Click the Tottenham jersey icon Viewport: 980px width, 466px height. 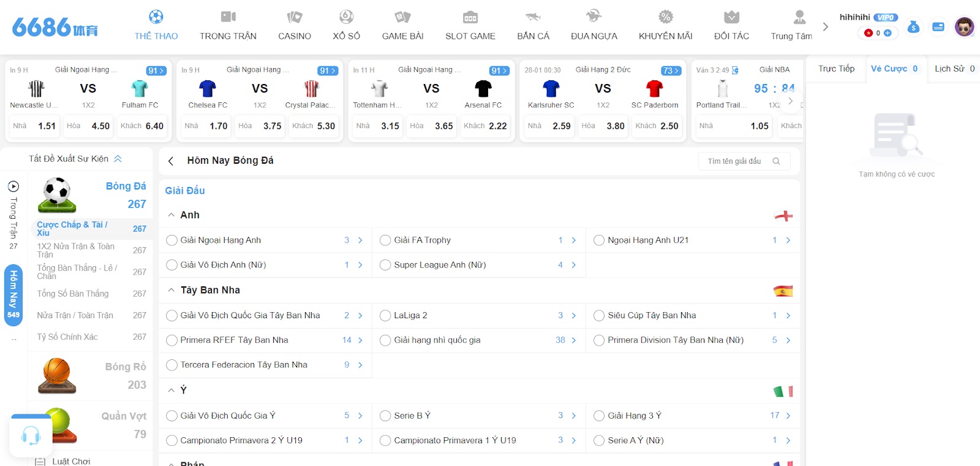tap(380, 89)
